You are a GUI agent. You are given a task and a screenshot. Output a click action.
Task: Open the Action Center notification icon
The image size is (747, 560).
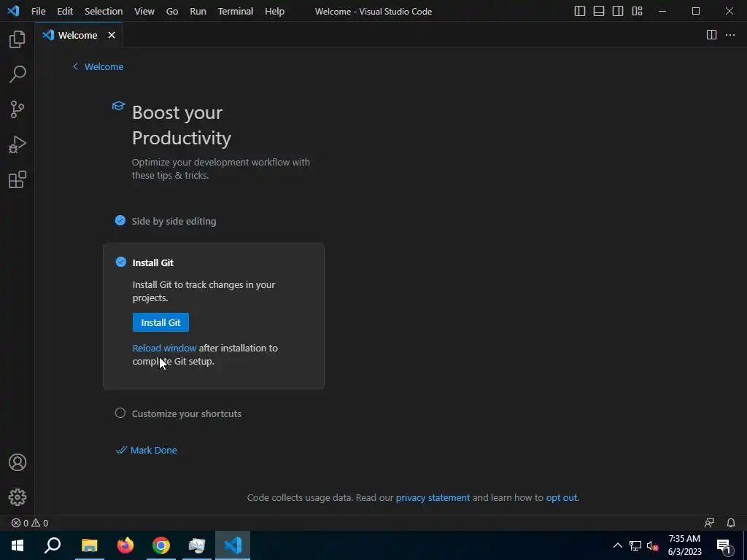[724, 545]
